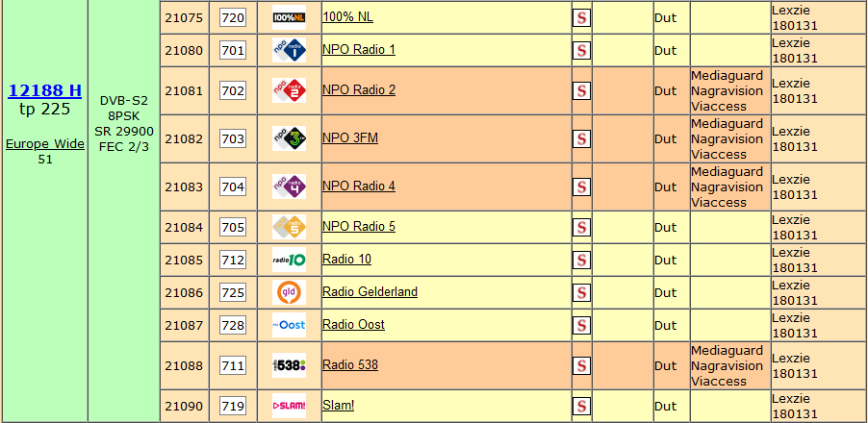Click the S stream icon for 100% NL
The height and width of the screenshot is (423, 868).
(x=581, y=17)
